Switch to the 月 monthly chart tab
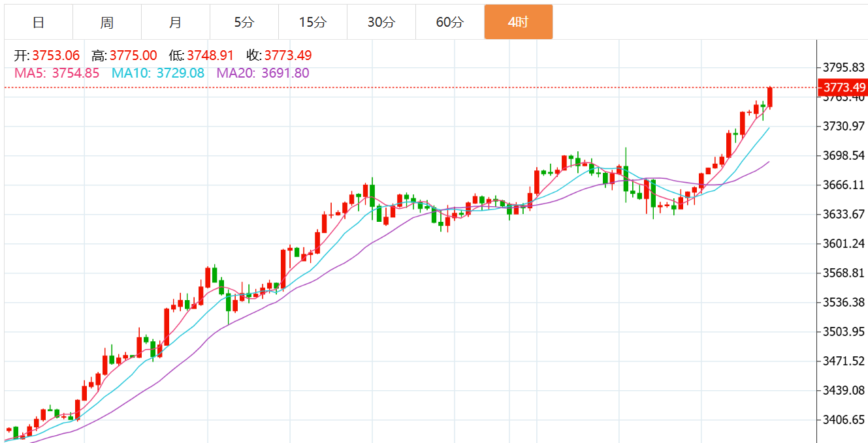Screen dimensions: 868x443 176,22
